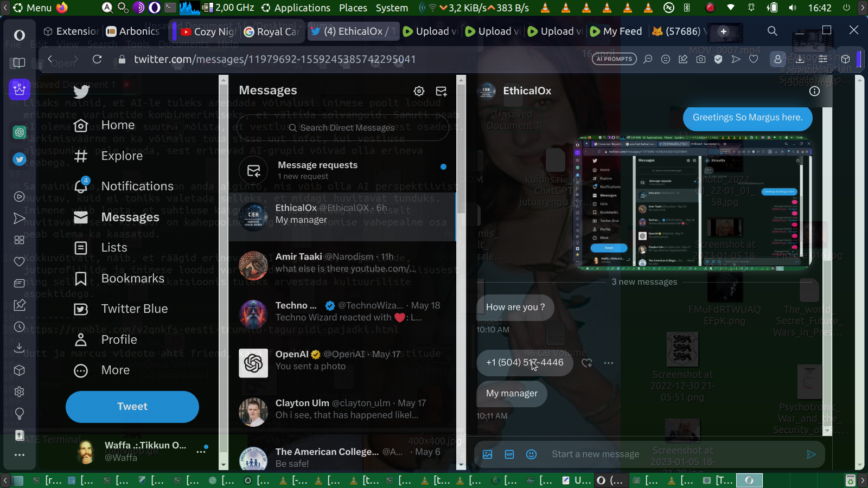Open Opera sidebar settings gear
This screenshot has width=868, height=488.
(x=20, y=391)
